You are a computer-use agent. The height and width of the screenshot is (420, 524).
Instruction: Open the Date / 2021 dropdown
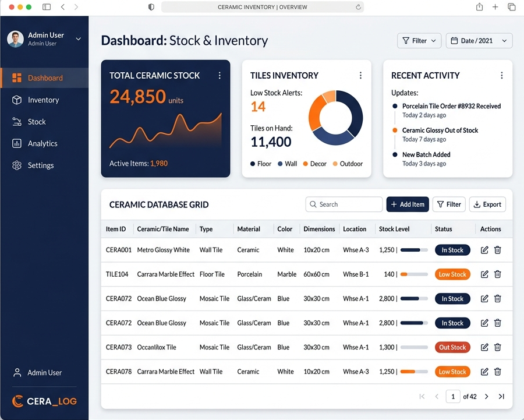[479, 41]
